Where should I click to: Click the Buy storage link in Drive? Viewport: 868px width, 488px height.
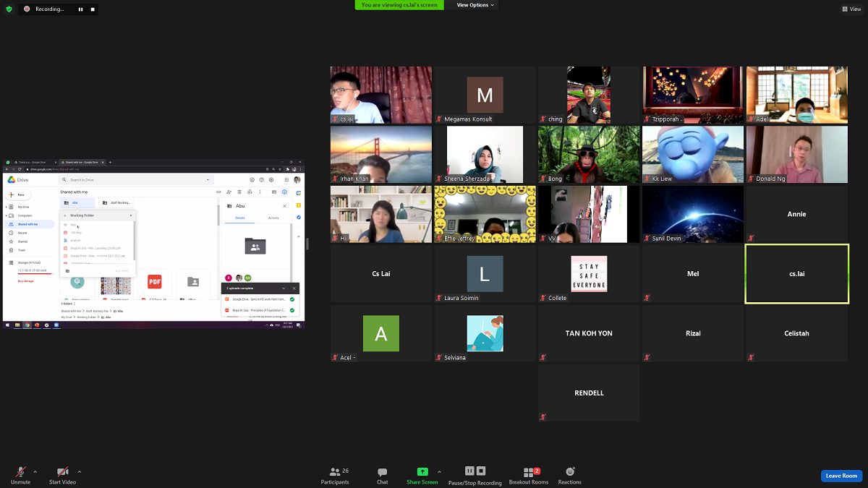[26, 281]
